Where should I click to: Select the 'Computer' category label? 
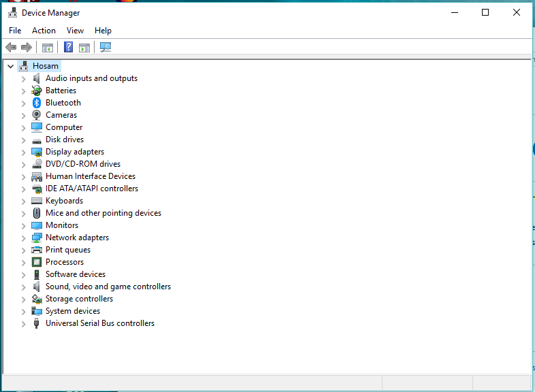click(x=64, y=127)
